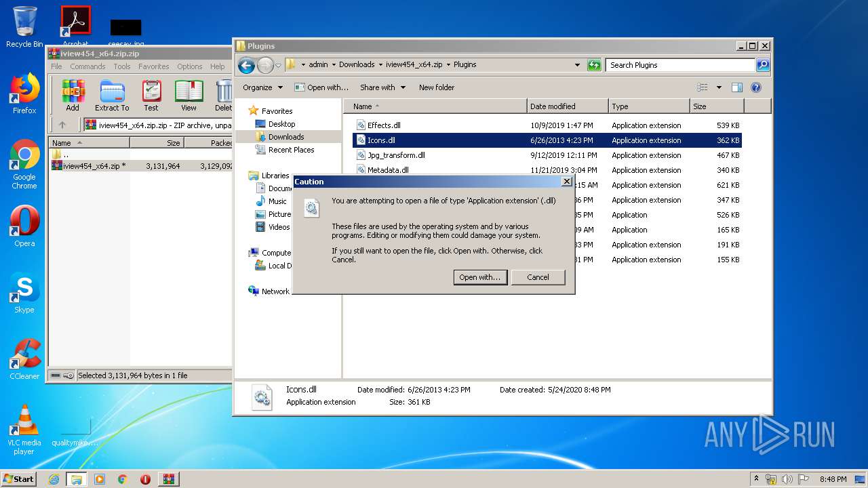Select the Jpg_transform.dll file
This screenshot has width=868, height=488.
[x=395, y=155]
